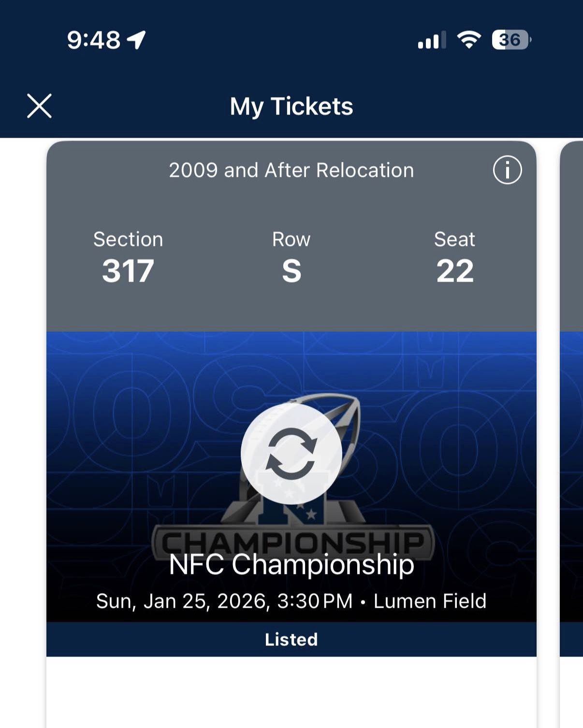
Task: Tap the My Tickets header title
Action: click(291, 106)
